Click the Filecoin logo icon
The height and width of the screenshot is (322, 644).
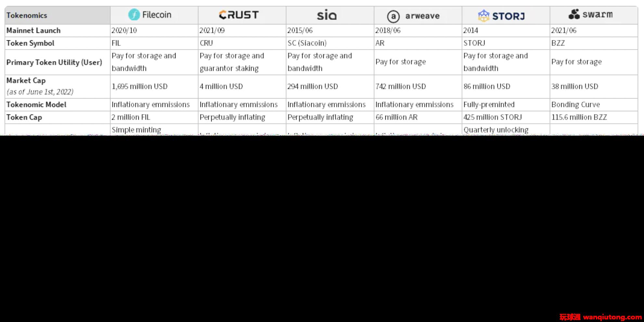tap(134, 15)
